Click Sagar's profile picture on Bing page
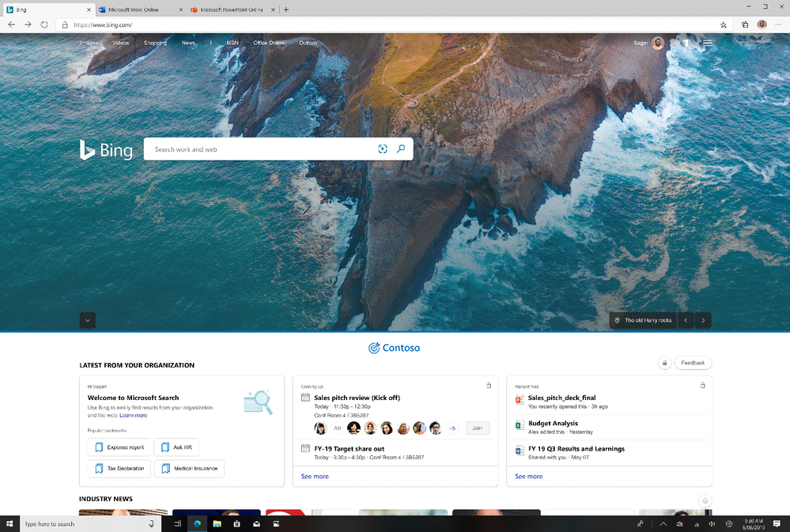790x532 pixels. pyautogui.click(x=657, y=43)
